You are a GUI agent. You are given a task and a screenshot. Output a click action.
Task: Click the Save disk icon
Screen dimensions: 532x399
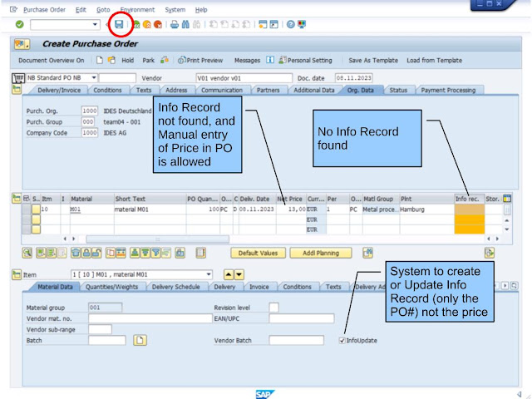coord(119,24)
